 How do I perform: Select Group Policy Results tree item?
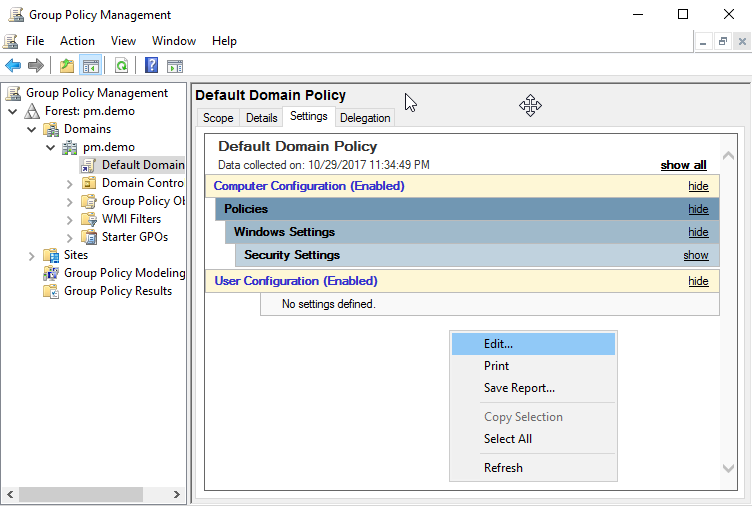(118, 291)
